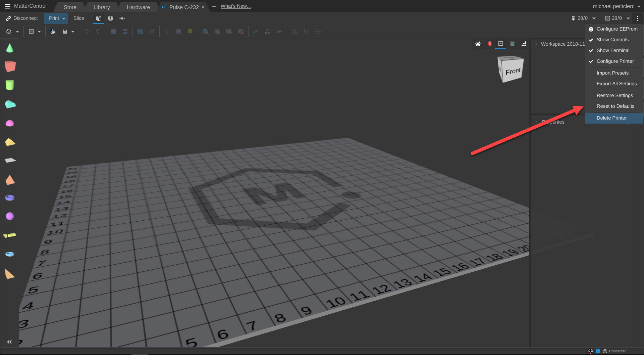The image size is (644, 355).
Task: Click the Front view orientation cube
Action: [x=511, y=70]
